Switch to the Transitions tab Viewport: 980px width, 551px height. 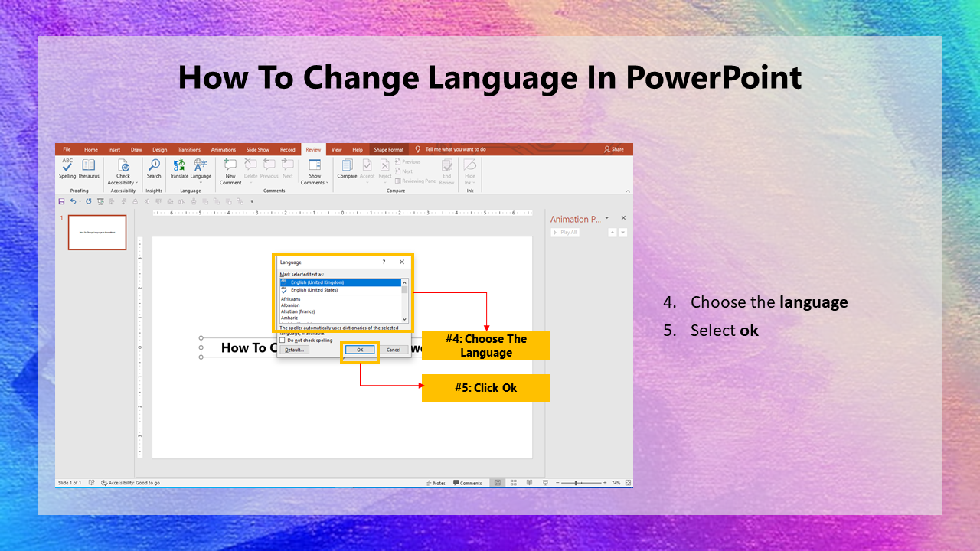pos(189,149)
